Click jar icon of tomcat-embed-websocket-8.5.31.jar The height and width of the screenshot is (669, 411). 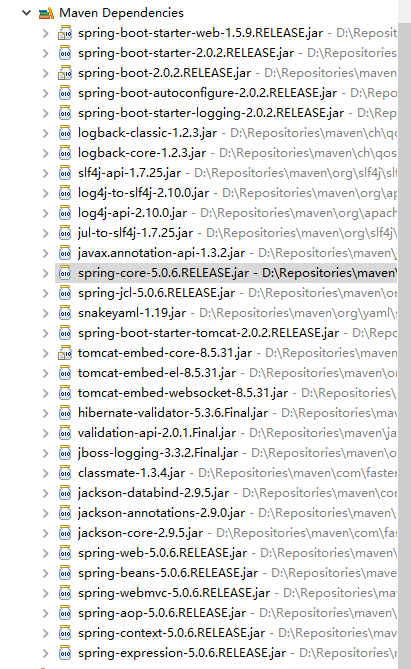(x=65, y=393)
